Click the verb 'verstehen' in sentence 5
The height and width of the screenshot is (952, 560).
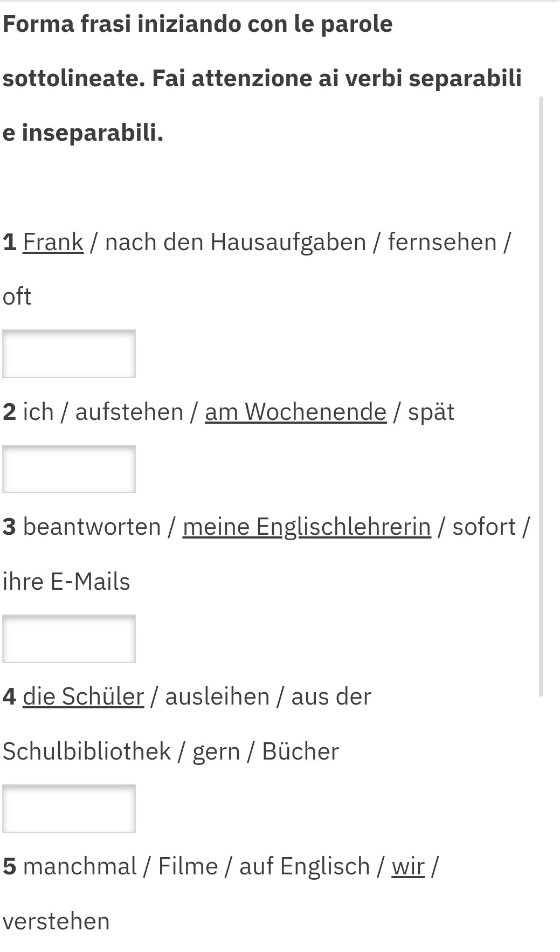click(56, 921)
